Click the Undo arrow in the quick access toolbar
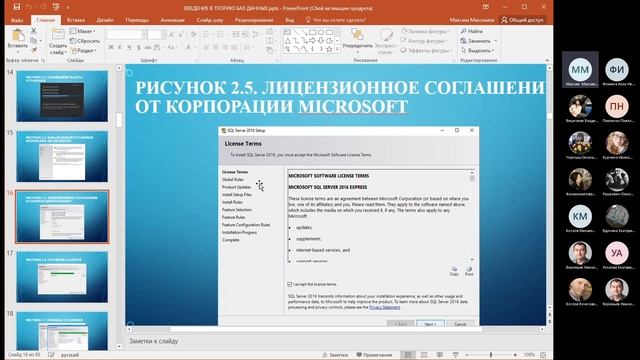The height and width of the screenshot is (360, 640). click(29, 7)
